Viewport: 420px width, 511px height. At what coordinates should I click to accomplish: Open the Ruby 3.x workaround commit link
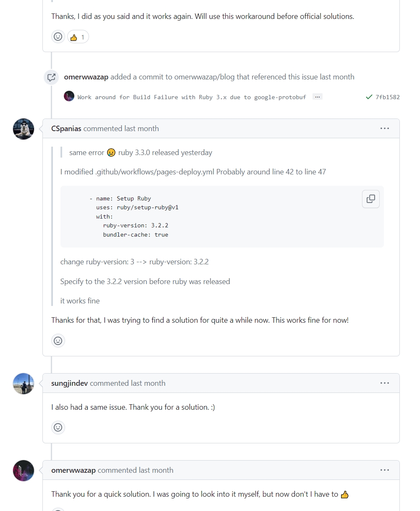pyautogui.click(x=192, y=97)
